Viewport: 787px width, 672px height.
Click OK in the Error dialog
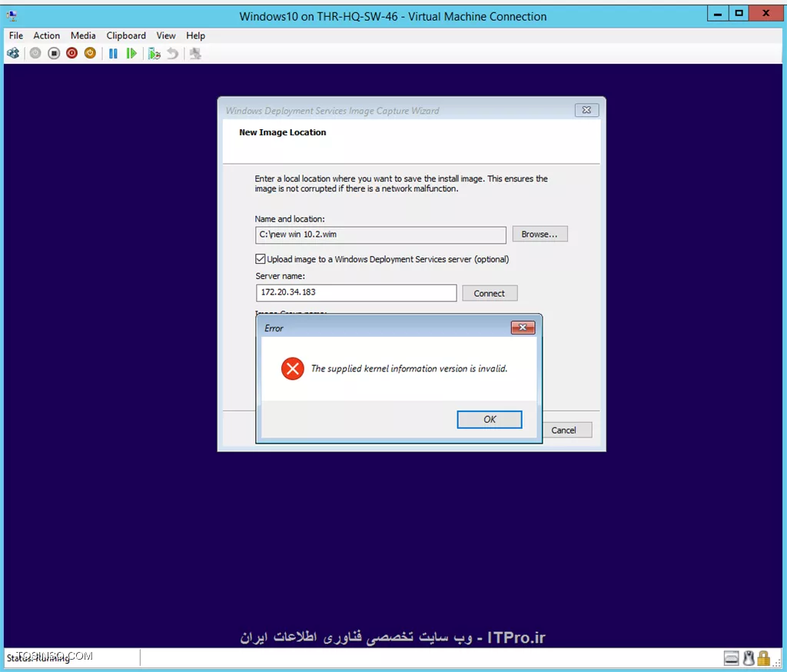tap(490, 419)
